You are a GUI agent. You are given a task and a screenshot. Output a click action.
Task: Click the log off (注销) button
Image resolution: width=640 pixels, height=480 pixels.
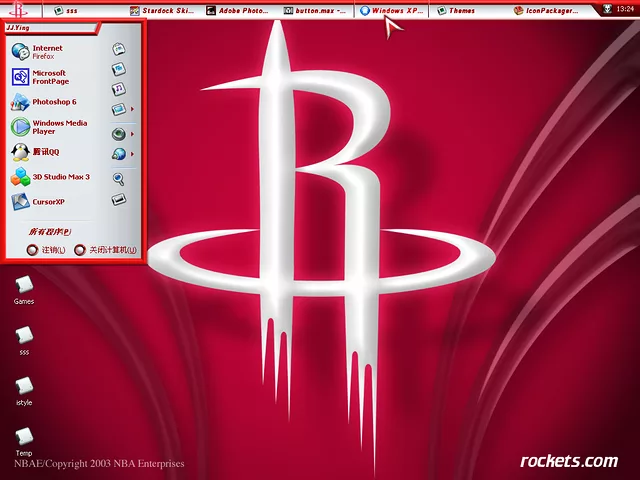[46, 250]
